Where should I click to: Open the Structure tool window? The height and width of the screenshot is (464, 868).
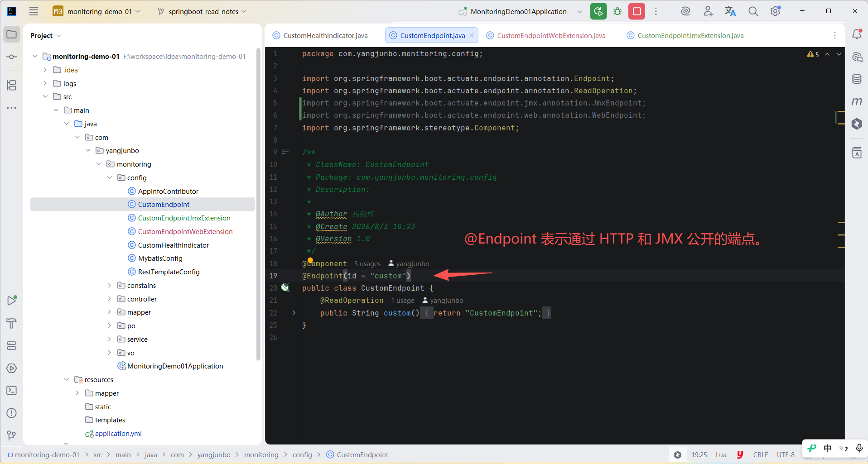pyautogui.click(x=12, y=85)
